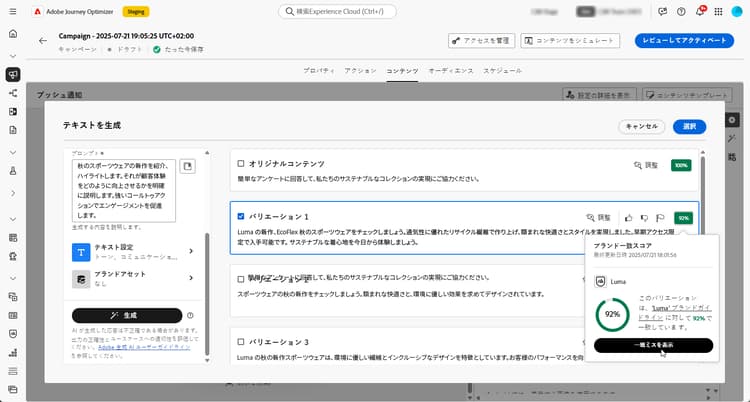Click the back arrow beside campaign title

(x=43, y=41)
